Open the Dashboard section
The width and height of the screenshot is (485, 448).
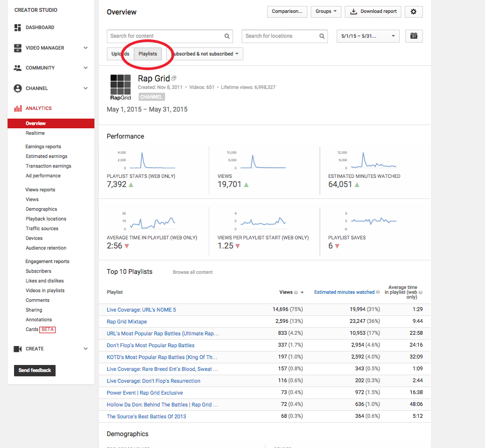point(40,27)
